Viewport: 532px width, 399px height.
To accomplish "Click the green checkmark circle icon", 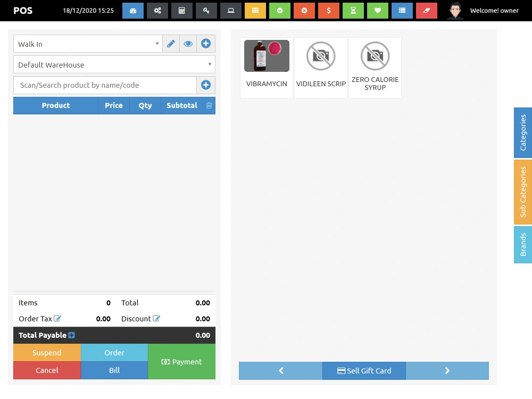I will tap(280, 11).
